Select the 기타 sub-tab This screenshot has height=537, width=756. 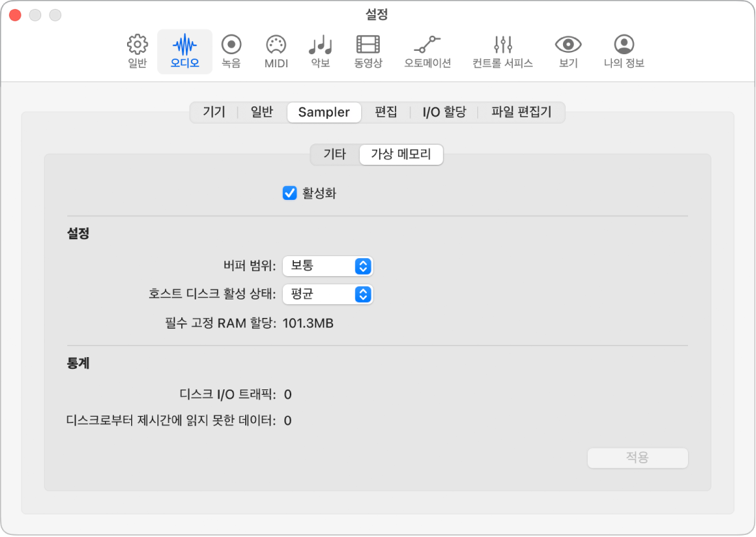click(334, 155)
